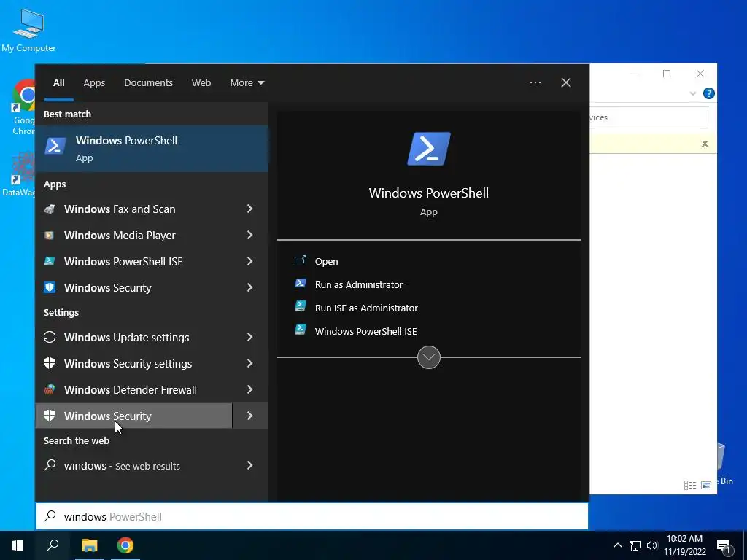Viewport: 747px width, 560px height.
Task: Click the Windows Update settings label
Action: [x=127, y=338]
